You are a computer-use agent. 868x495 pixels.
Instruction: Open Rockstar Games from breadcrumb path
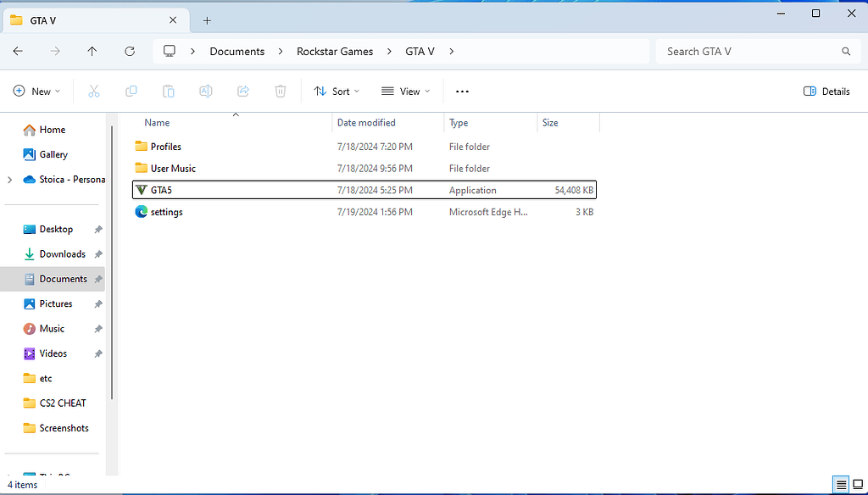(335, 51)
